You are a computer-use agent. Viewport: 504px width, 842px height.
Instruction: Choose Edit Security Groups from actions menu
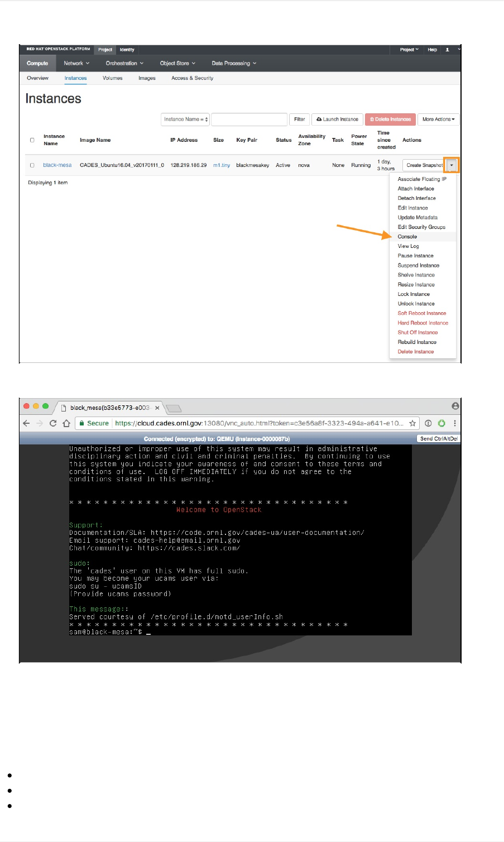click(422, 227)
